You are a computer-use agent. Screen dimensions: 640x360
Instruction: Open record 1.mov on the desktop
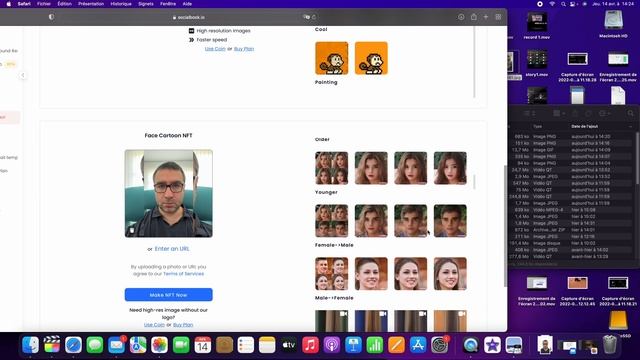point(537,26)
